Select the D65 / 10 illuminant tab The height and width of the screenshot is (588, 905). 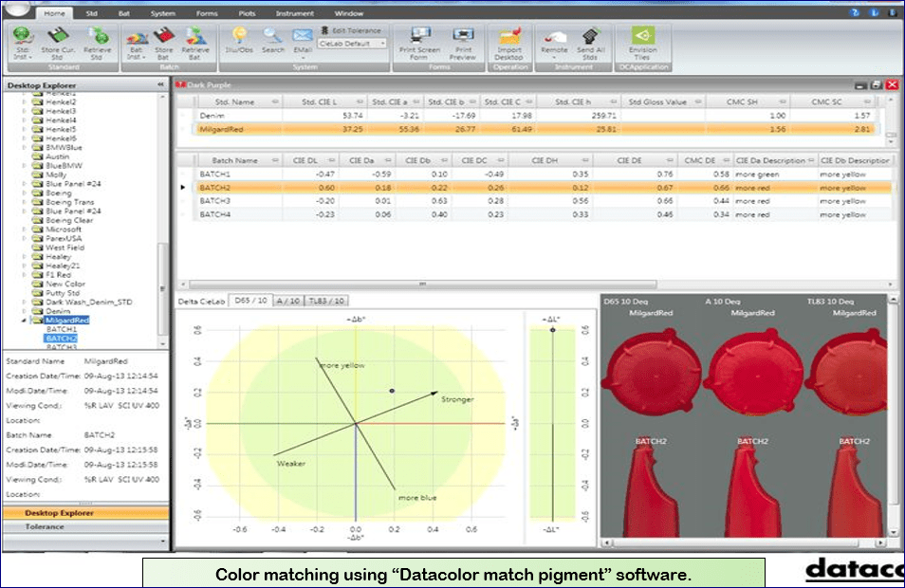(x=250, y=301)
